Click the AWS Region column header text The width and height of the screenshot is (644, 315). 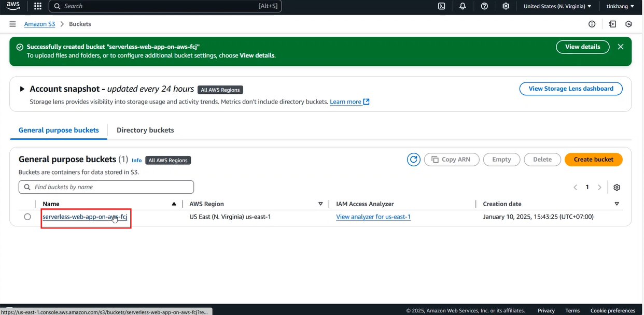click(x=207, y=204)
